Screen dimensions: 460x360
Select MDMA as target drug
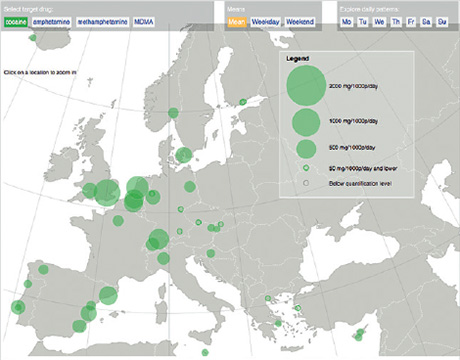coord(144,22)
